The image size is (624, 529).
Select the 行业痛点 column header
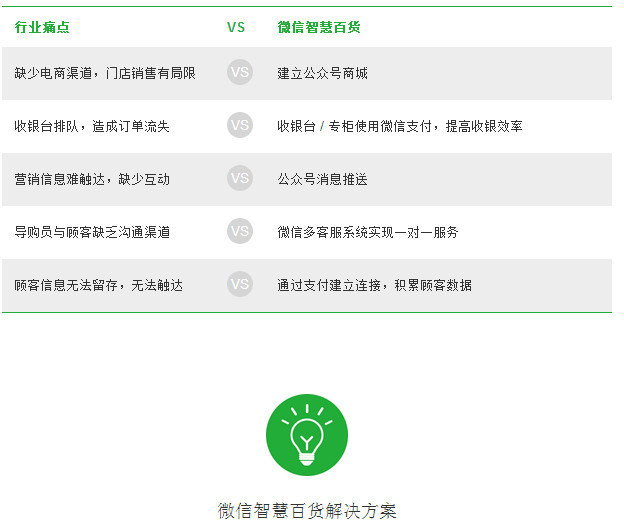[42, 27]
